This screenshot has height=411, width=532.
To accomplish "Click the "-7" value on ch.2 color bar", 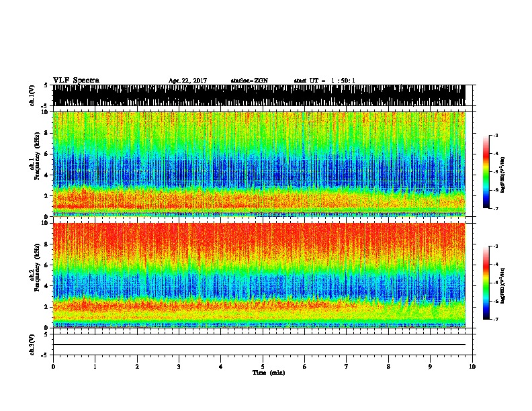I will 496,319.
